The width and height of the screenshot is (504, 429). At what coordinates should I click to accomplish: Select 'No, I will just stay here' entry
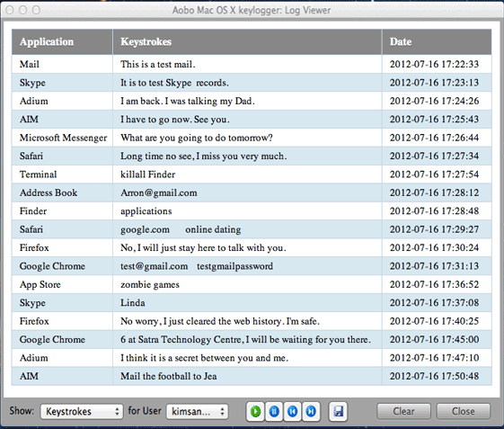(203, 248)
